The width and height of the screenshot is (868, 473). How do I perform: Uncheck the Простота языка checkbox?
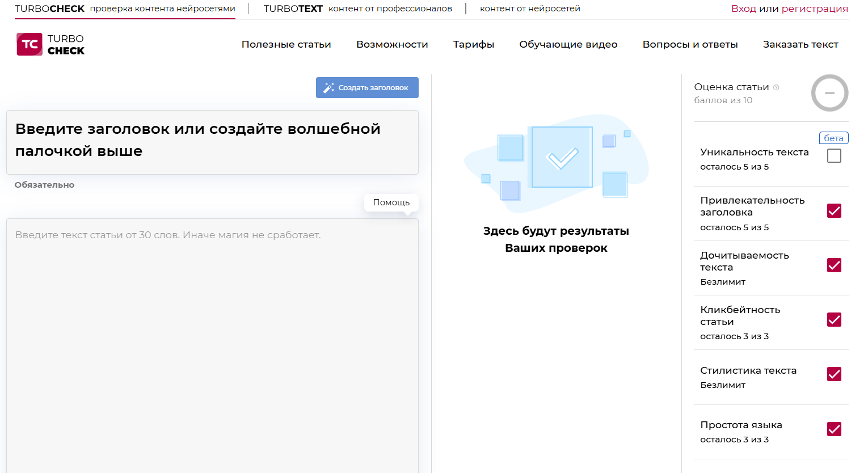point(834,429)
